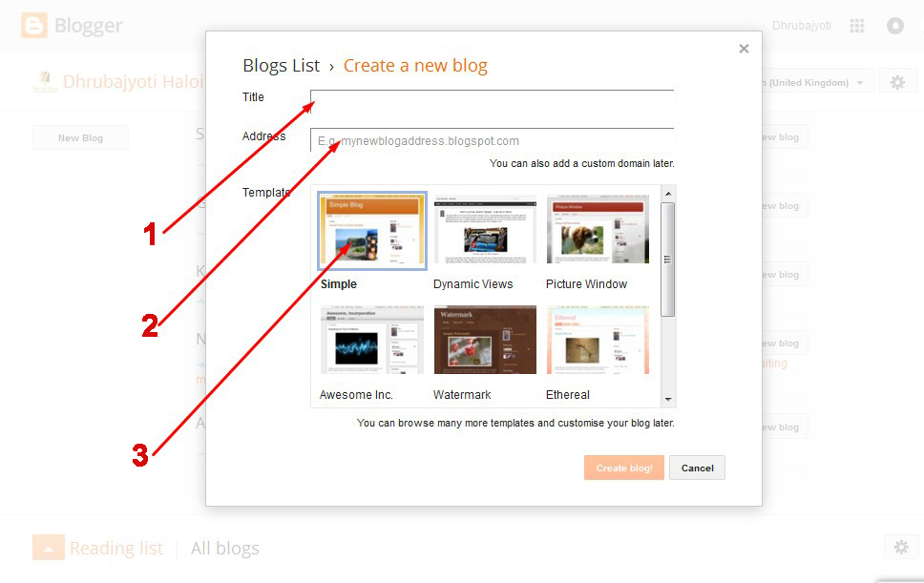Click the template list scrollbar thumb
Screen dimensions: 924x583
[667, 260]
